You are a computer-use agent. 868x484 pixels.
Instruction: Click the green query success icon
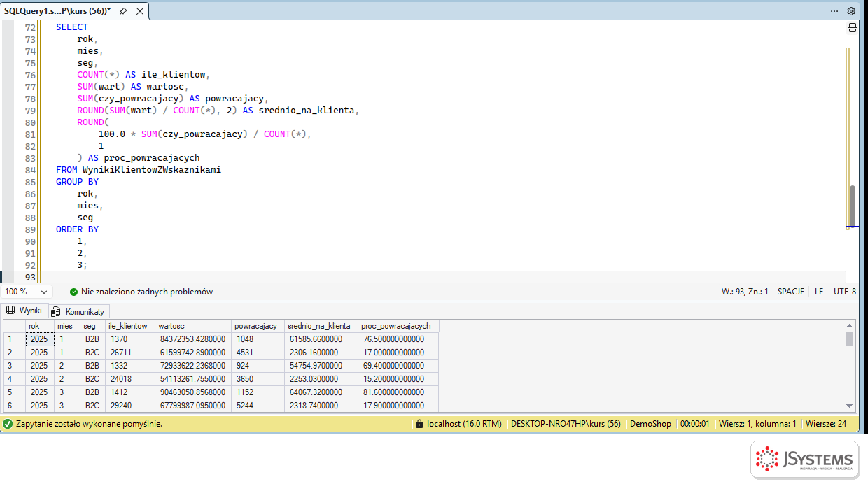(x=8, y=424)
